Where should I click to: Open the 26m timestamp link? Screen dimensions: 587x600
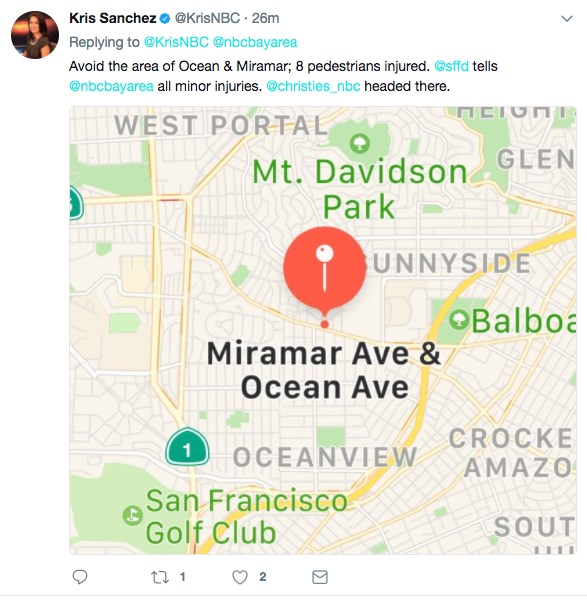(x=265, y=18)
